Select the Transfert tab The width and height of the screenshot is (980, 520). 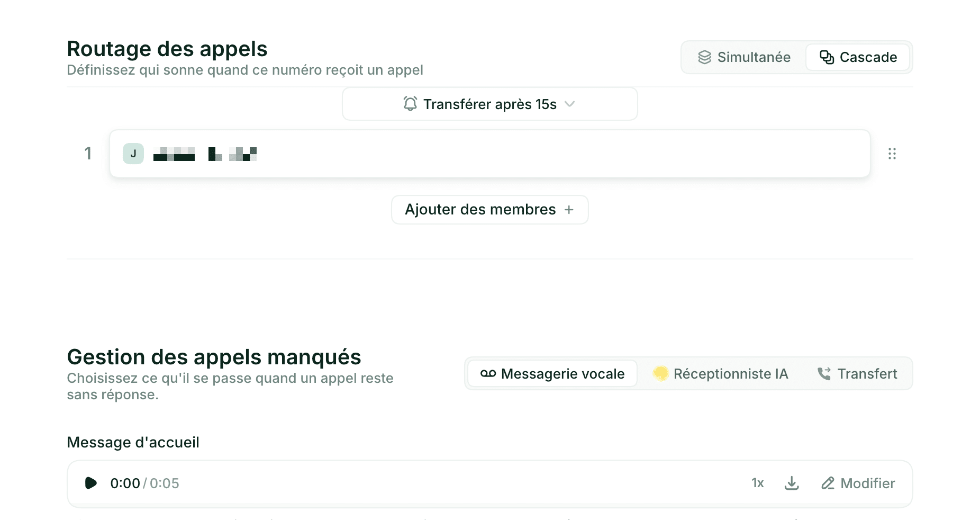click(x=857, y=374)
